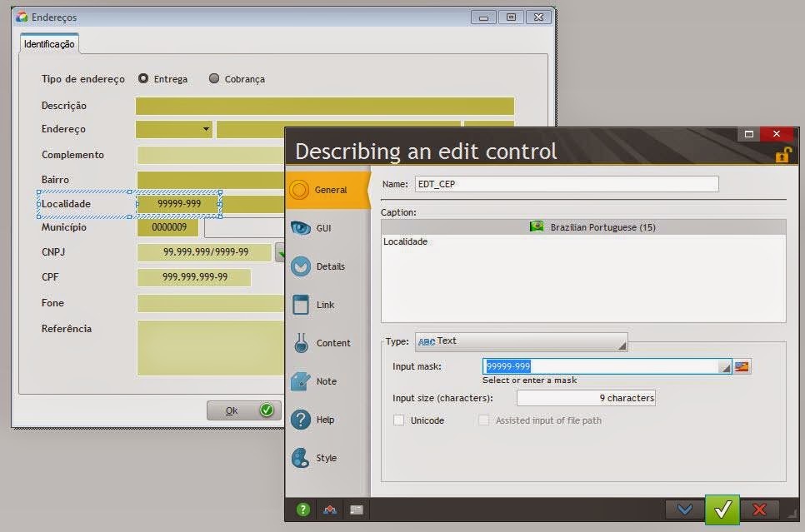This screenshot has height=532, width=805.
Task: Cancel with the red X button
Action: pyautogui.click(x=759, y=509)
